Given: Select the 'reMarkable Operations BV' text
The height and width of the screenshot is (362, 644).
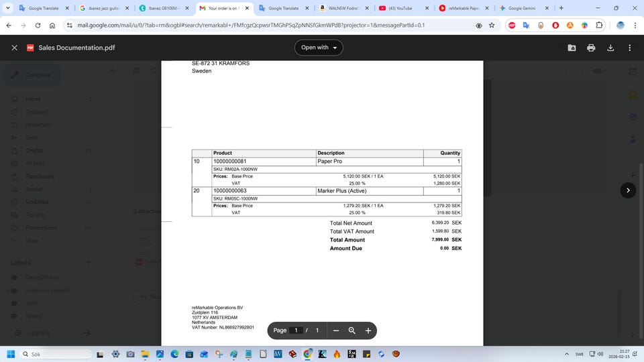Looking at the screenshot, I should click(x=217, y=308).
